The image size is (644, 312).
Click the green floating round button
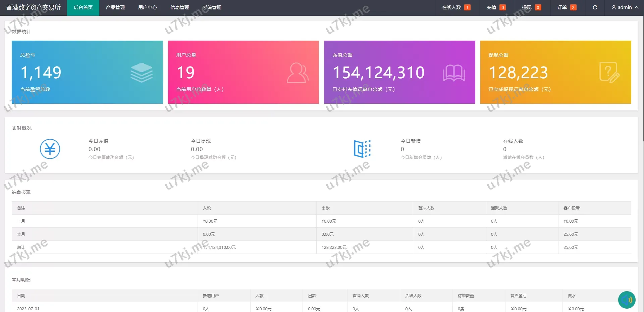point(627,300)
